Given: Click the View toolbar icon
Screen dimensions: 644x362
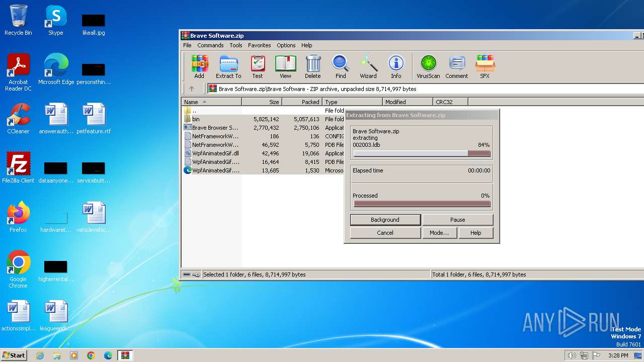Looking at the screenshot, I should [x=285, y=67].
